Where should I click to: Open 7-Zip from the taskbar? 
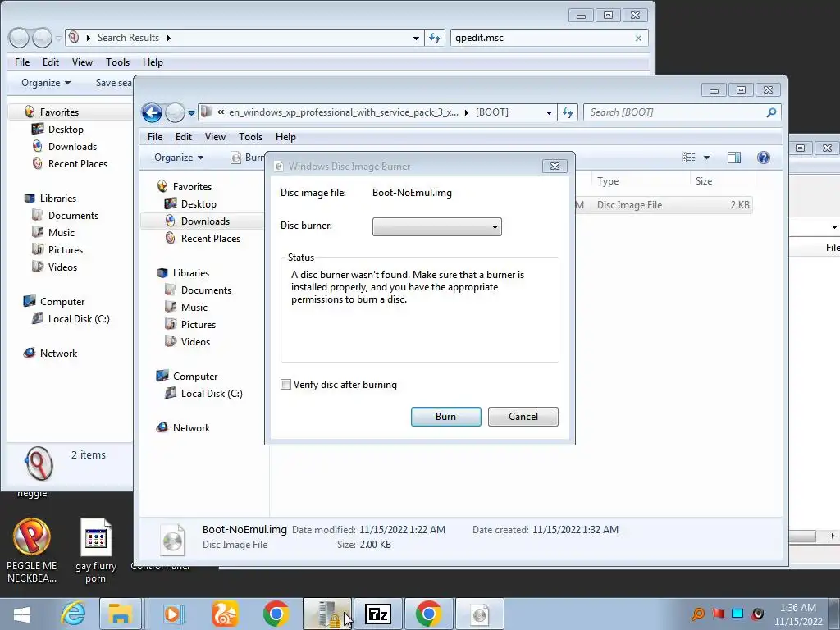pyautogui.click(x=377, y=614)
